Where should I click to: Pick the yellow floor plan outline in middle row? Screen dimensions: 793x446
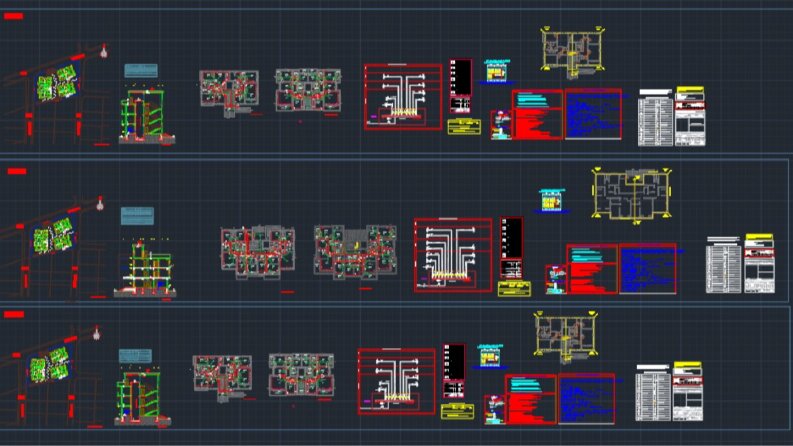coord(632,196)
